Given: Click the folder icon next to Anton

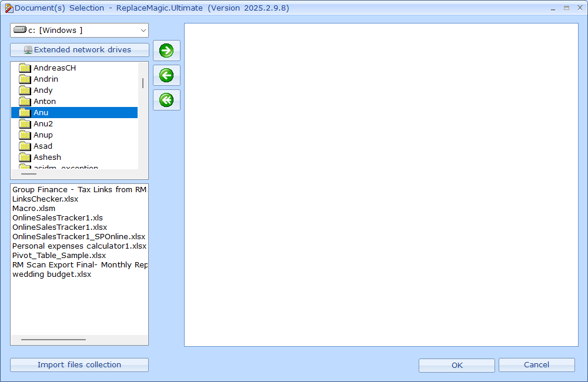Looking at the screenshot, I should (25, 102).
